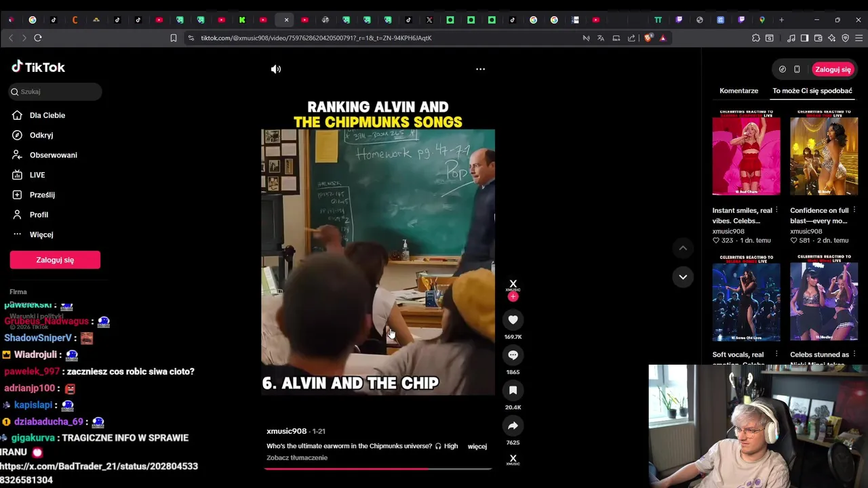Open the browser hamburger menu

pos(859,38)
